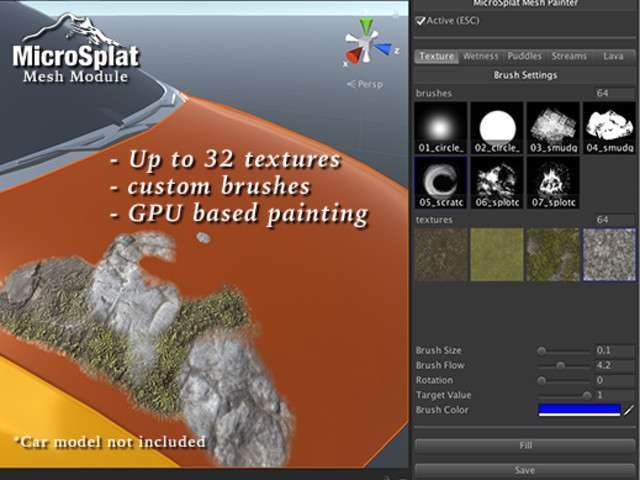This screenshot has width=640, height=480.
Task: Choose the 03_smudg brush
Action: [553, 128]
